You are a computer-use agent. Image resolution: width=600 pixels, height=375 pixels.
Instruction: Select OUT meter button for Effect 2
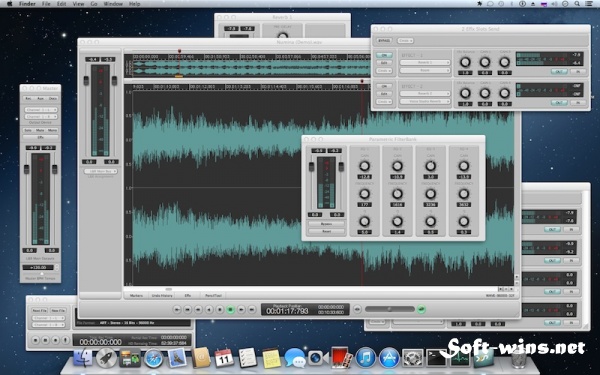[559, 103]
